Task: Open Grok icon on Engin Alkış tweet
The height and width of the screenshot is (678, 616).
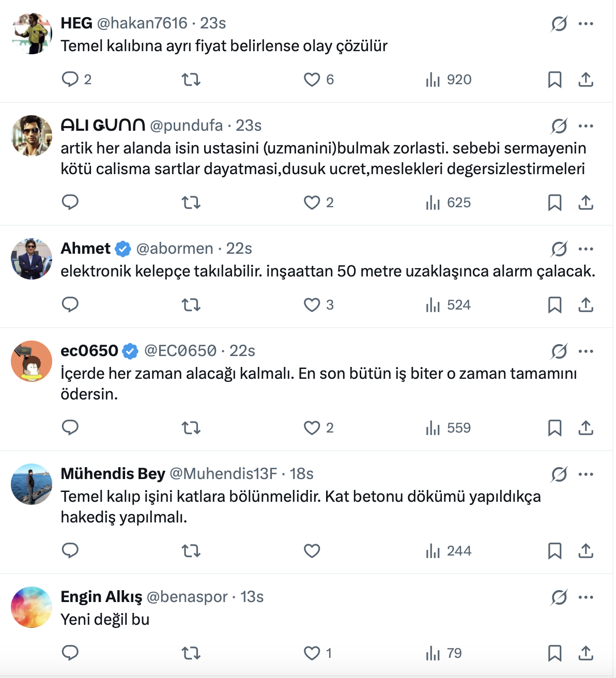Action: pyautogui.click(x=559, y=597)
